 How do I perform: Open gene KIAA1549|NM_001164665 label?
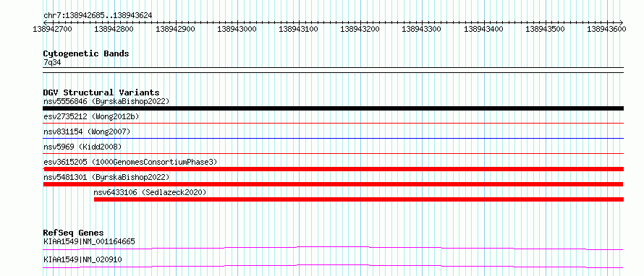tap(89, 241)
